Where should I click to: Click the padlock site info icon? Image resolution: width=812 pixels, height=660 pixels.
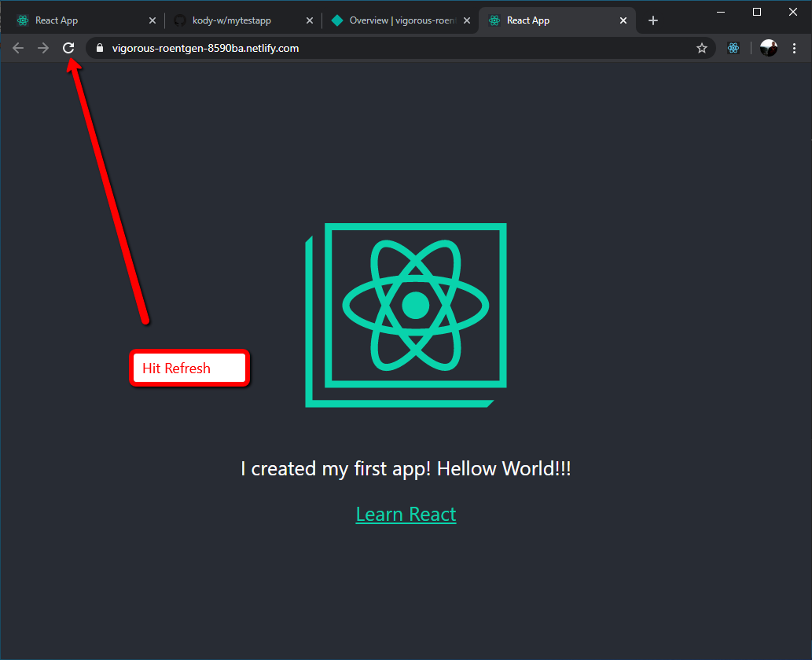point(100,48)
